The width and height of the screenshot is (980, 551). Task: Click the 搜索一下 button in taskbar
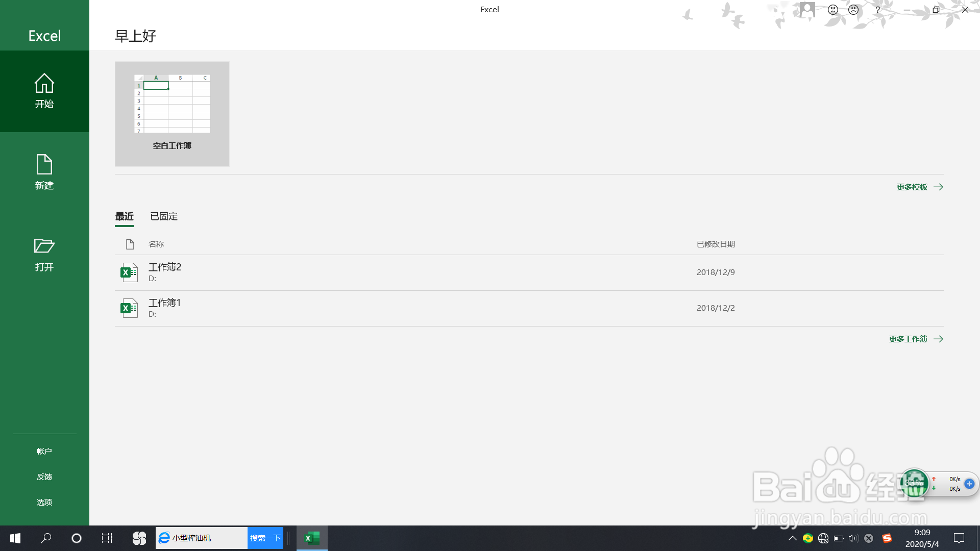point(265,538)
